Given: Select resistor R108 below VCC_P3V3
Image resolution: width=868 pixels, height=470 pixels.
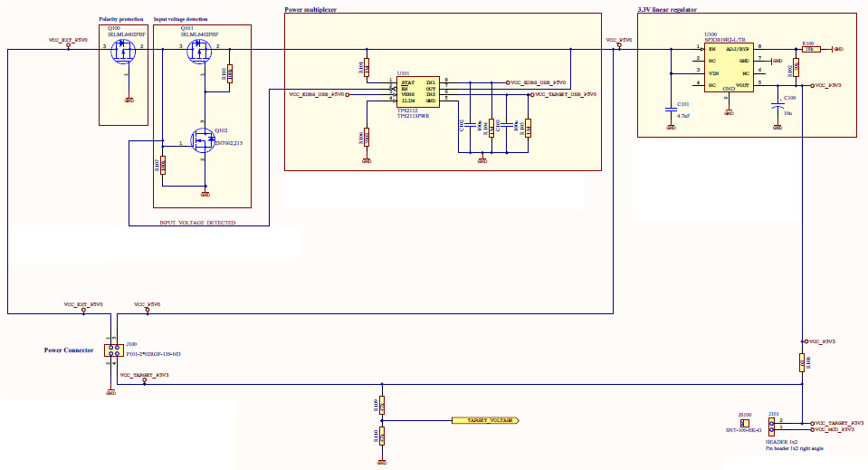Looking at the screenshot, I should pos(802,362).
